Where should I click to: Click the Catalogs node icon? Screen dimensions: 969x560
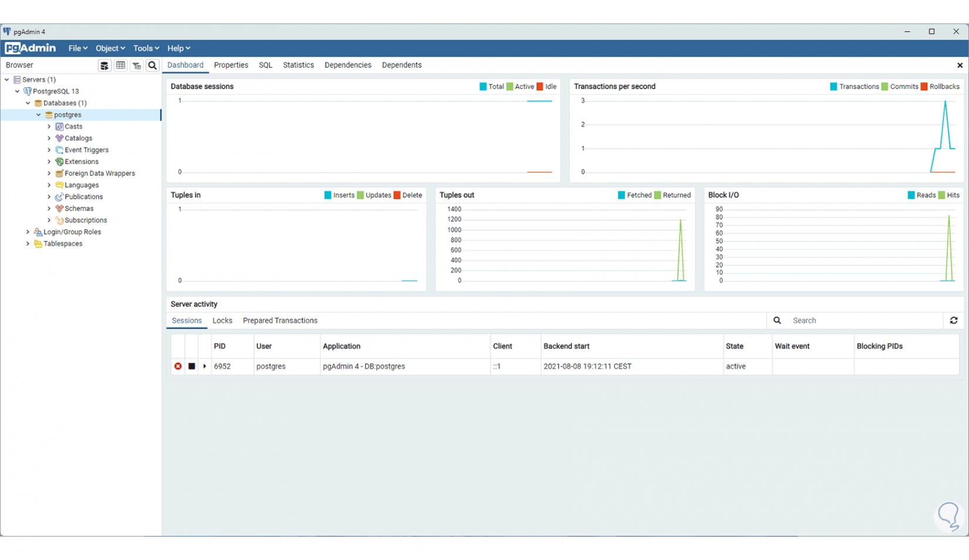[59, 138]
